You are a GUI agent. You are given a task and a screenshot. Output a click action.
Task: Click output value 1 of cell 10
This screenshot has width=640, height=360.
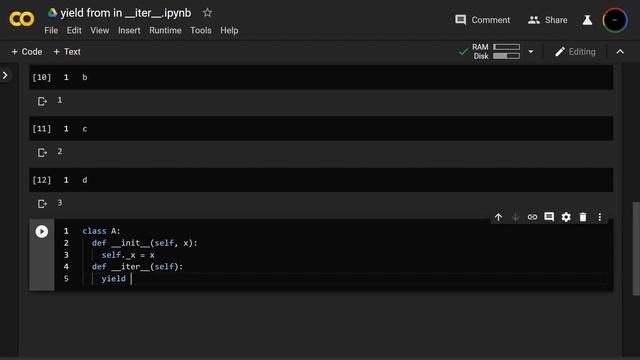[x=60, y=100]
